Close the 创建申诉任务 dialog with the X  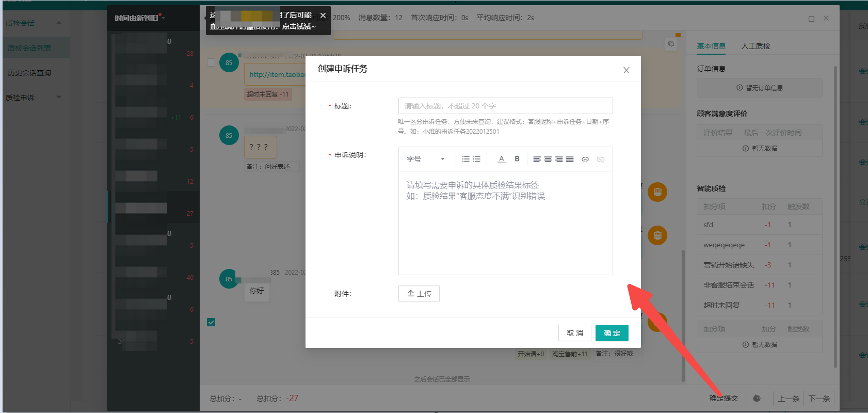pos(626,70)
